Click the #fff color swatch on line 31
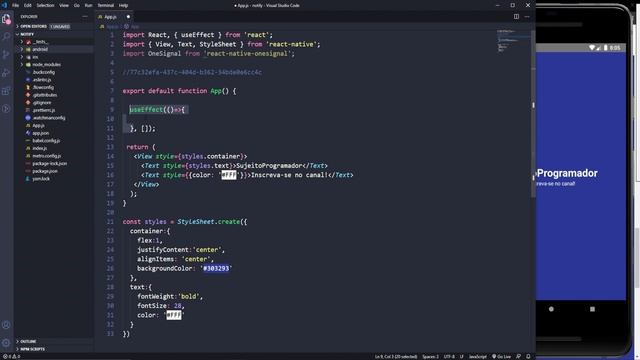 point(174,315)
